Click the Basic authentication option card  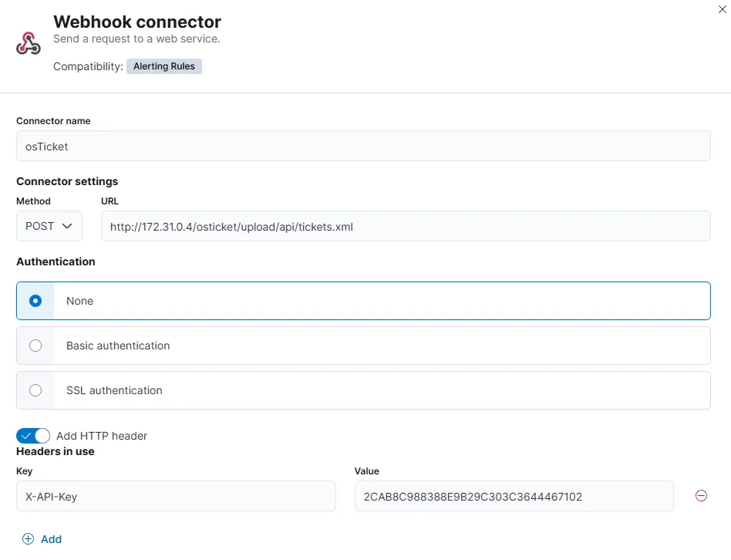363,346
